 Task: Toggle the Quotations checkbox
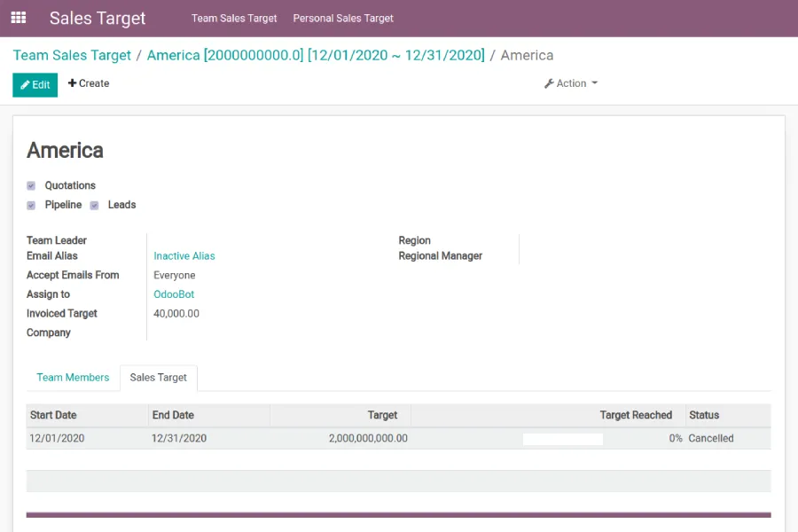point(31,186)
